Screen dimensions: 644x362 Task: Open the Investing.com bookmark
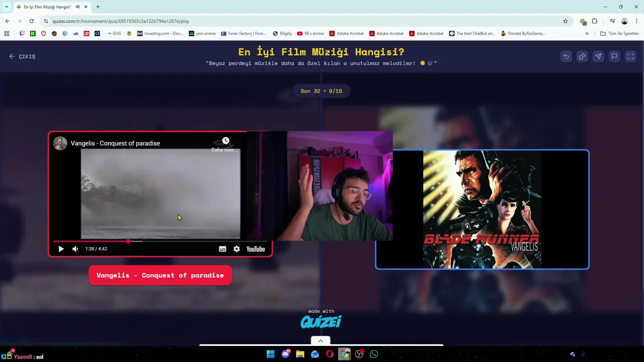[x=160, y=34]
